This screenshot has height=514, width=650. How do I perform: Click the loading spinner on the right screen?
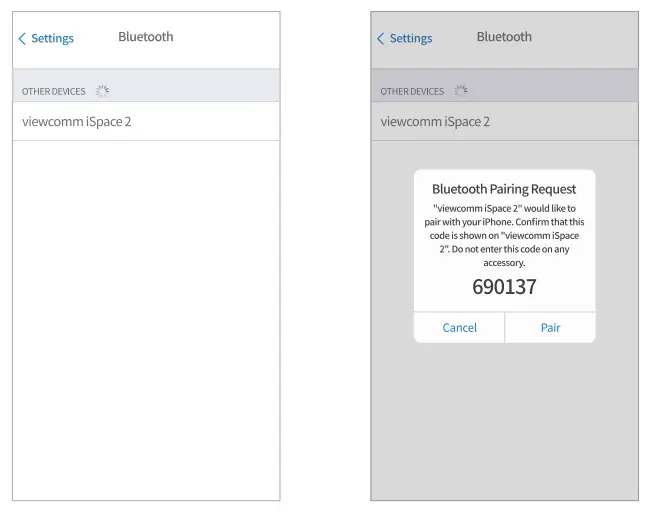[x=461, y=91]
